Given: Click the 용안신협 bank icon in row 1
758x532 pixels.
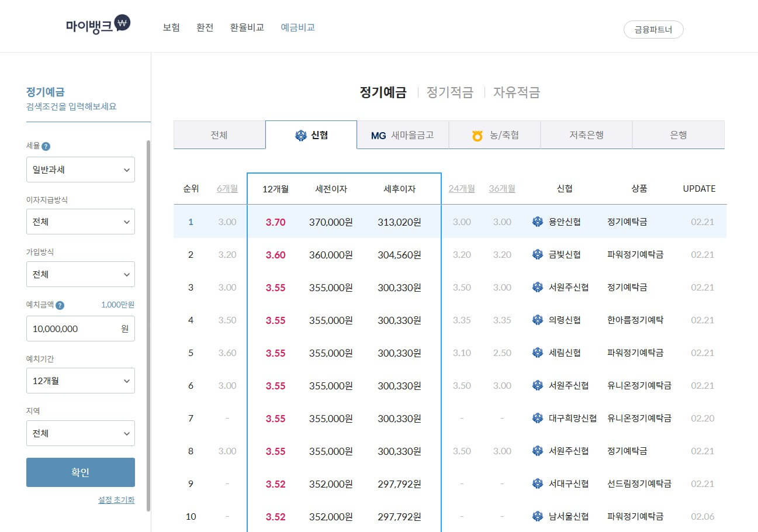Looking at the screenshot, I should [x=537, y=222].
